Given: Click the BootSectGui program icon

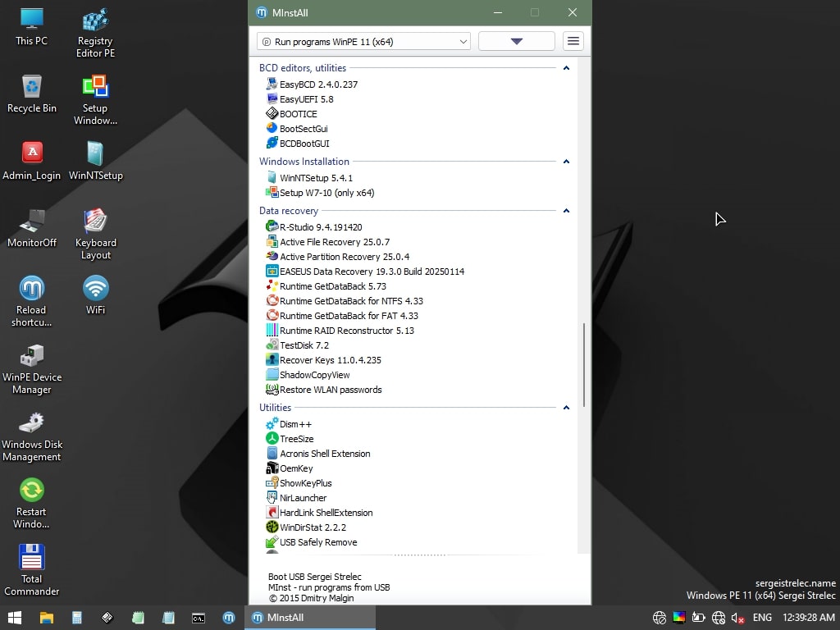Looking at the screenshot, I should coord(272,128).
